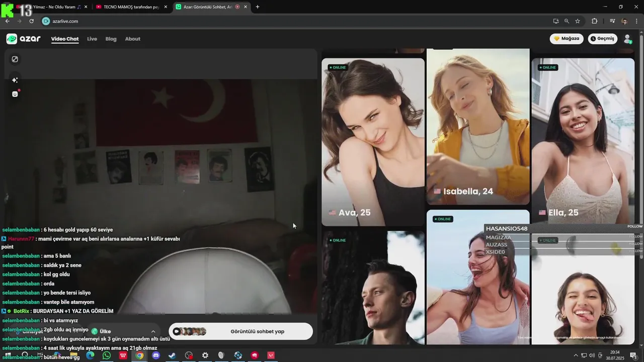The height and width of the screenshot is (362, 644).
Task: Open the Azar profile avatar icon
Action: point(627,39)
